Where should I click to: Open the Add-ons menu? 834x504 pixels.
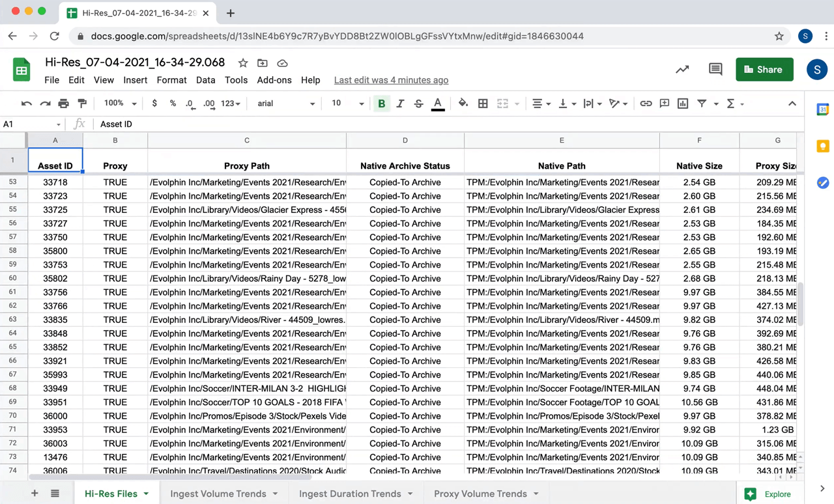coord(274,80)
